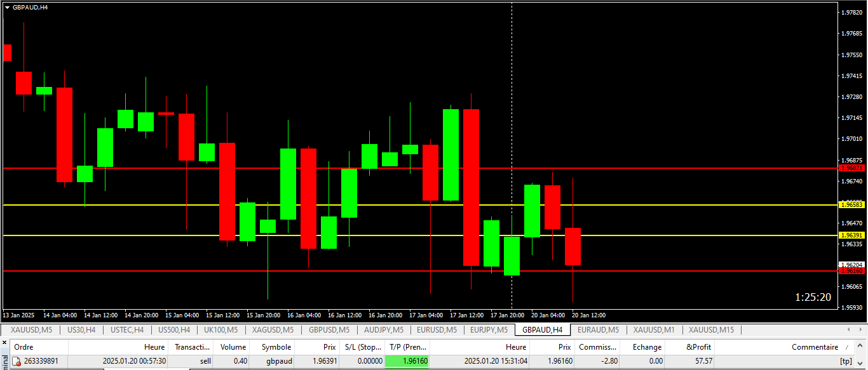Sort history by &Profit column header

click(699, 347)
